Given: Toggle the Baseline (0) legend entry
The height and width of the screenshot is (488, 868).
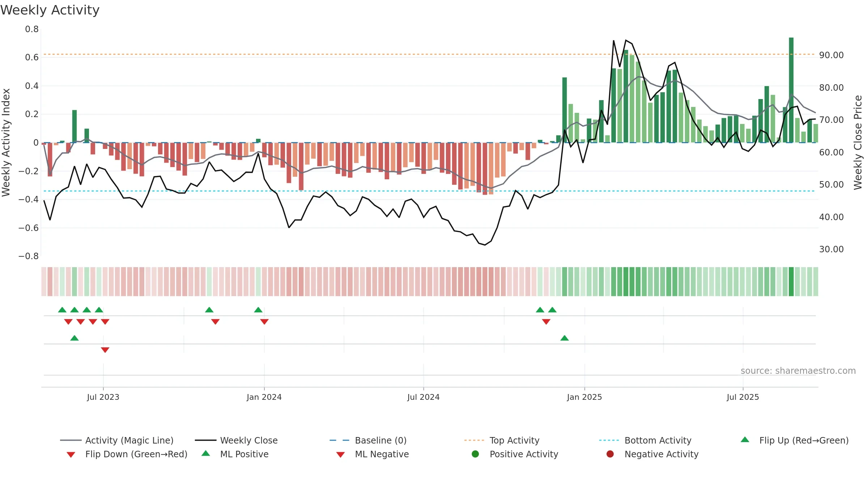Looking at the screenshot, I should (368, 440).
